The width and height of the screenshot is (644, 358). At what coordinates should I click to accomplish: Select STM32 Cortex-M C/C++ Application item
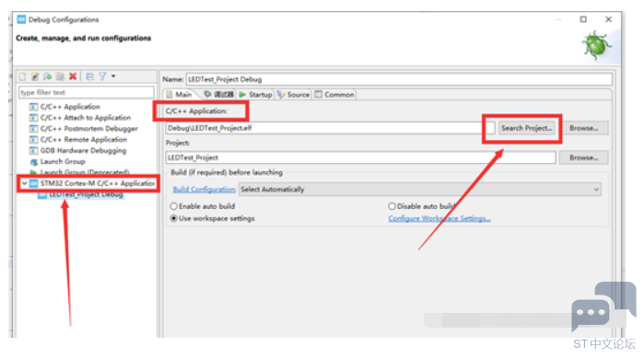(98, 183)
